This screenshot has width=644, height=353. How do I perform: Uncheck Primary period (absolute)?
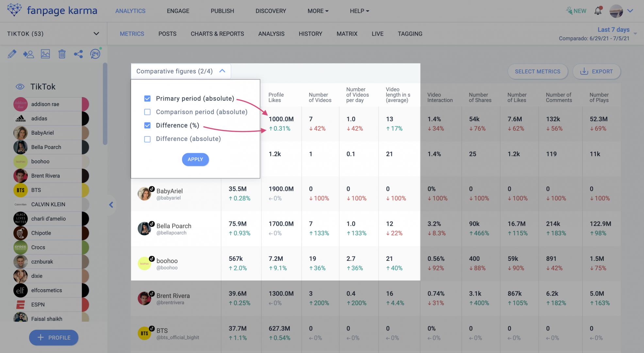click(147, 98)
